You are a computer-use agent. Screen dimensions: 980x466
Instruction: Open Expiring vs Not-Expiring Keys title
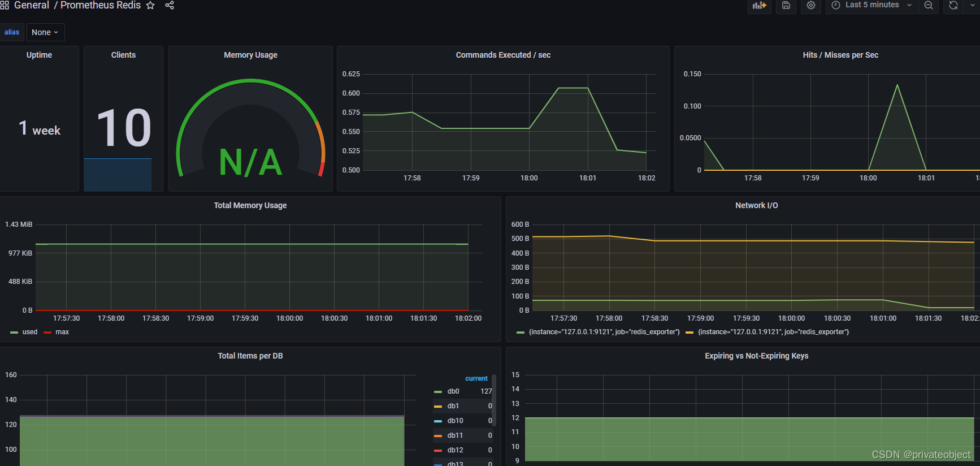(x=756, y=356)
